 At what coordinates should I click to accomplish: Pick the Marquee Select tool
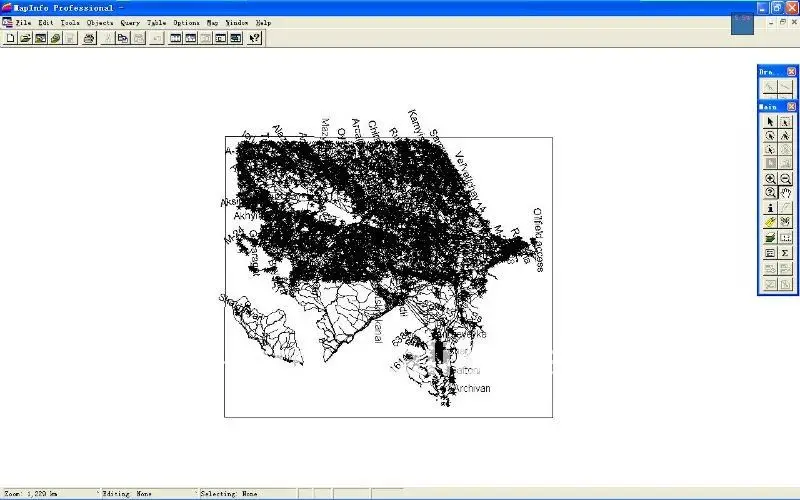tap(785, 122)
